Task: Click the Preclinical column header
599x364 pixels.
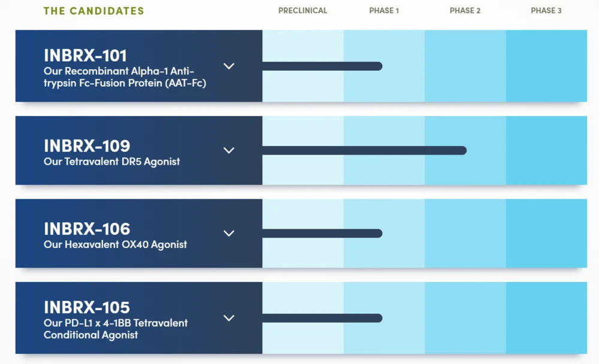Action: (302, 11)
